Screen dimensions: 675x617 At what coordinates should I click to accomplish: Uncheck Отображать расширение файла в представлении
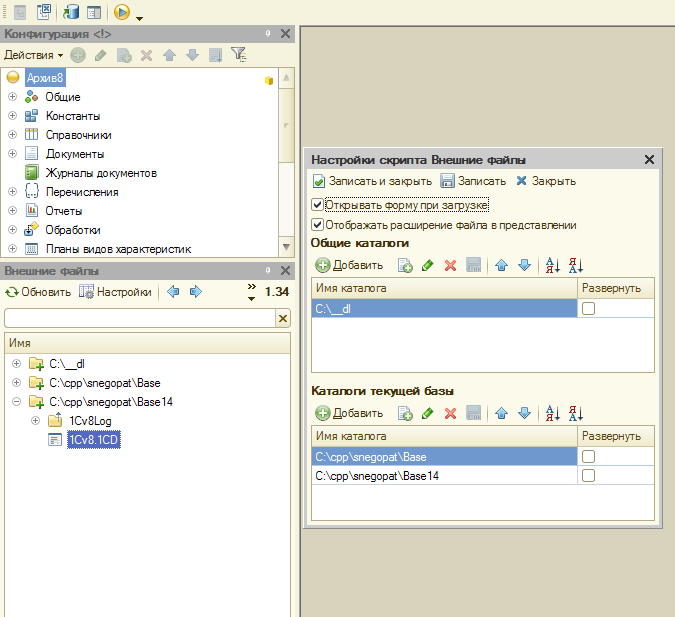(x=318, y=225)
